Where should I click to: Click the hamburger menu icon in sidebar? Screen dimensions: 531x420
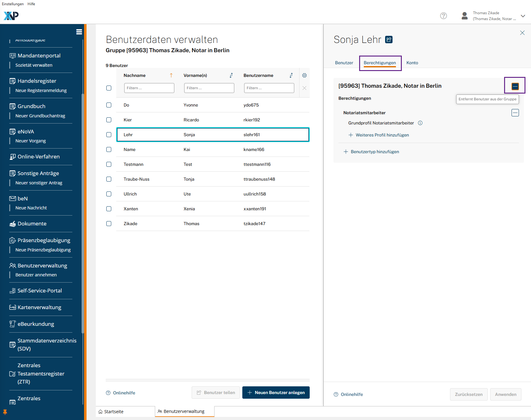(79, 32)
